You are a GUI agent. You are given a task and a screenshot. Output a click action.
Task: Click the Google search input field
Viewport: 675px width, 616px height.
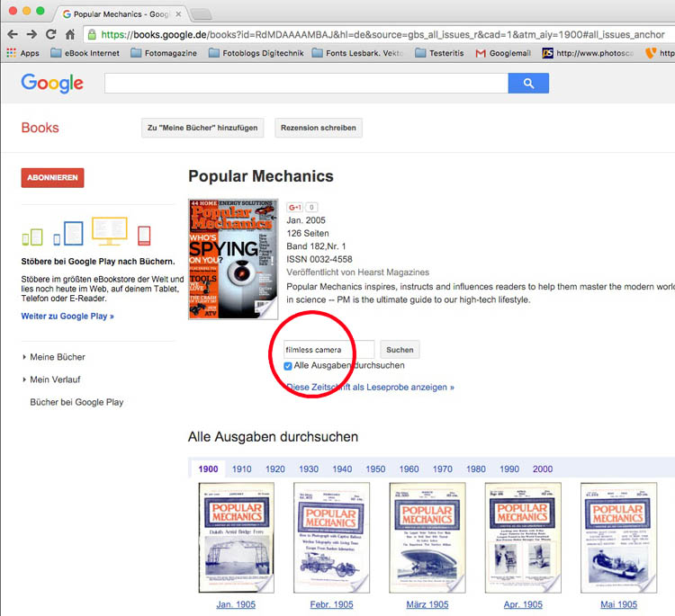tap(307, 83)
